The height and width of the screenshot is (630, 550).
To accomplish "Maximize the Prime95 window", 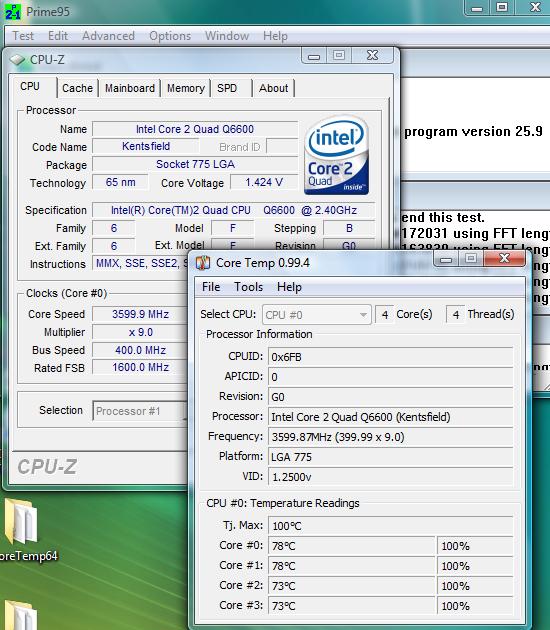I will coord(502,8).
